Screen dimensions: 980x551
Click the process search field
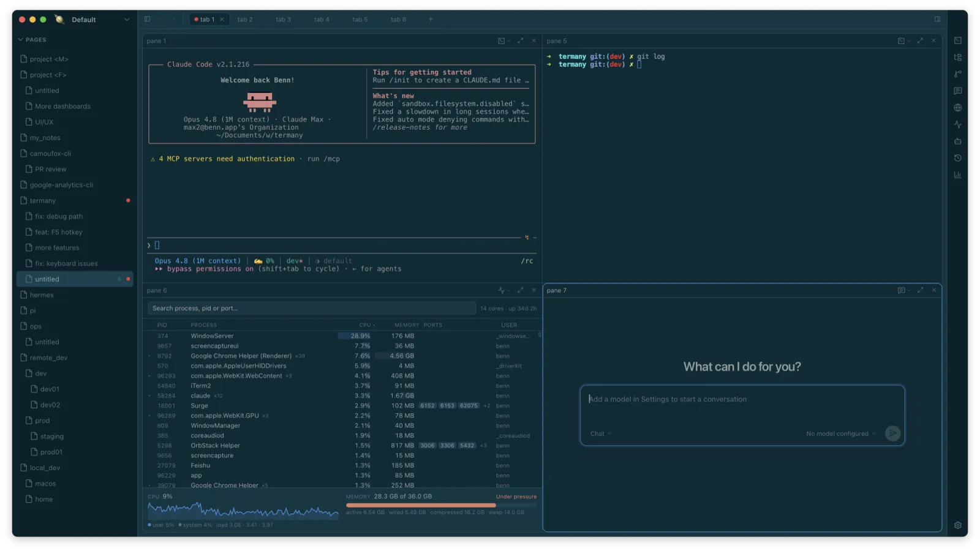(x=311, y=308)
